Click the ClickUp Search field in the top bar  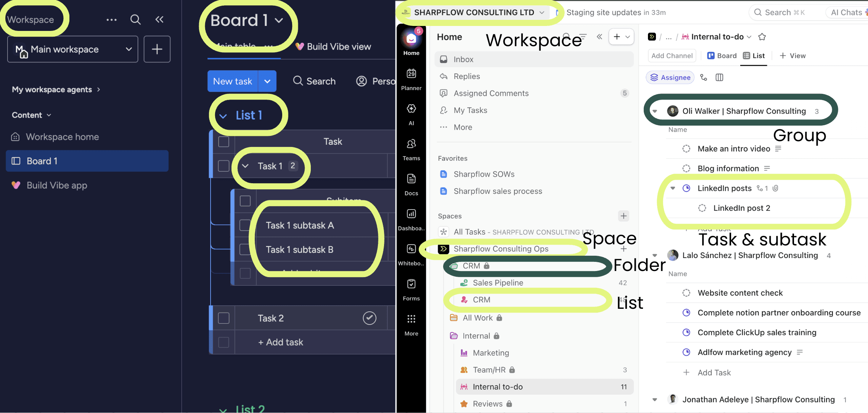[785, 13]
